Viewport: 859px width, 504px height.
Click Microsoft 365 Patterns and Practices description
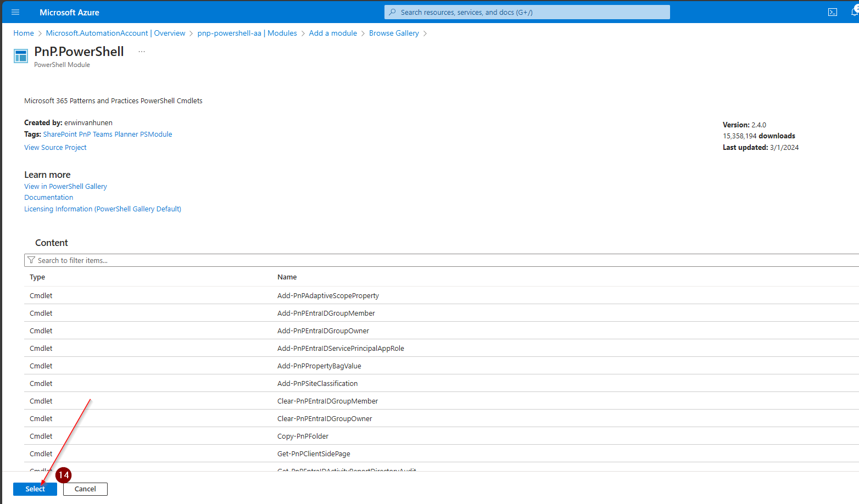pos(113,100)
